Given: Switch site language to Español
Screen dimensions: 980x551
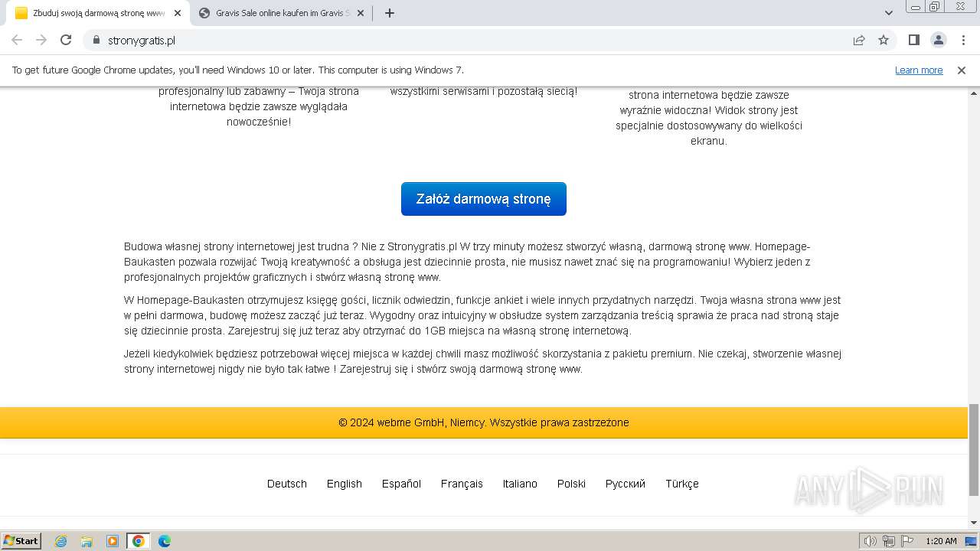Looking at the screenshot, I should click(x=402, y=484).
